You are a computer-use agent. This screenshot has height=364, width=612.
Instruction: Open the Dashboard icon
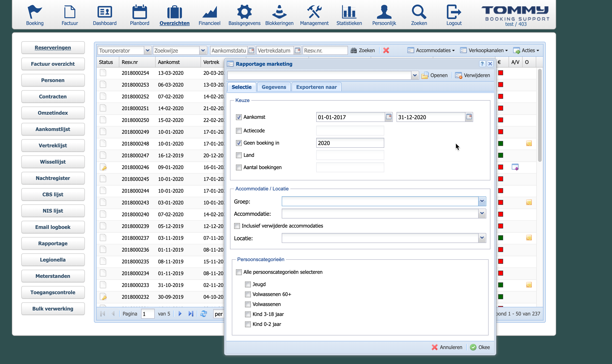coord(105,12)
